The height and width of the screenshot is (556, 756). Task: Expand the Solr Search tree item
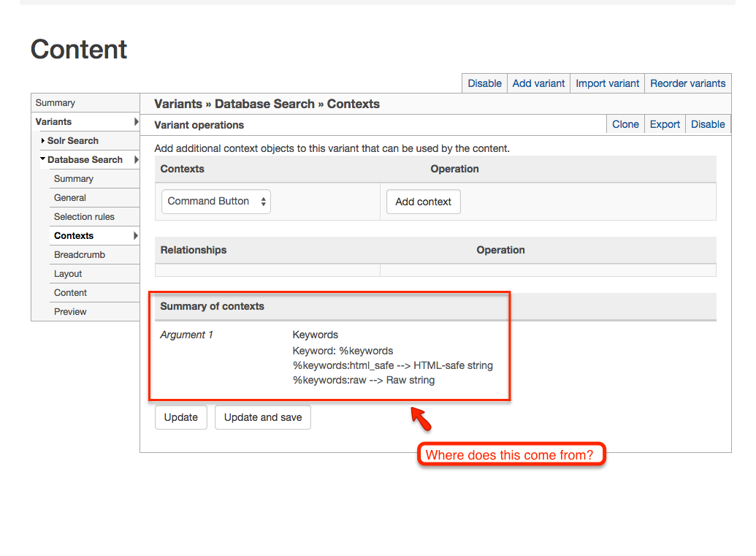[42, 140]
